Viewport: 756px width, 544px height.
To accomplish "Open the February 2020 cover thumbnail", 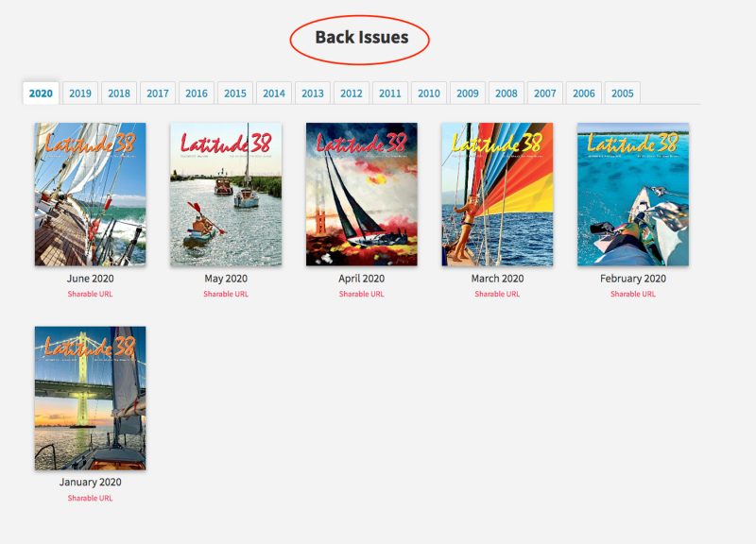I will coord(633,195).
